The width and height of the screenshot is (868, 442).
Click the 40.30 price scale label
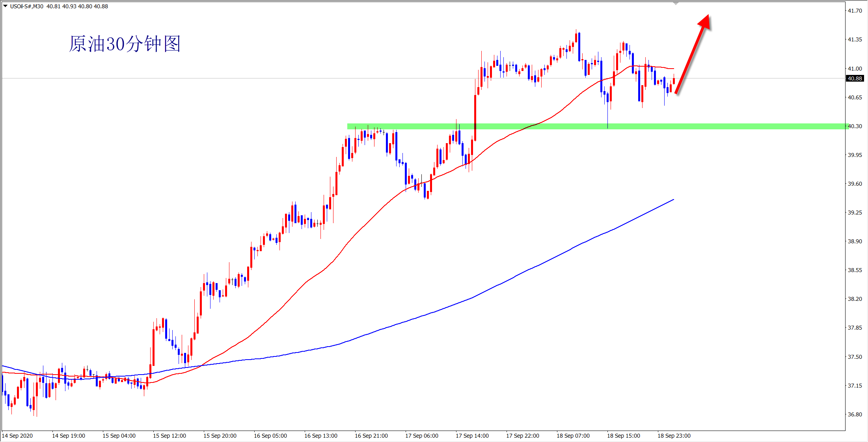855,126
